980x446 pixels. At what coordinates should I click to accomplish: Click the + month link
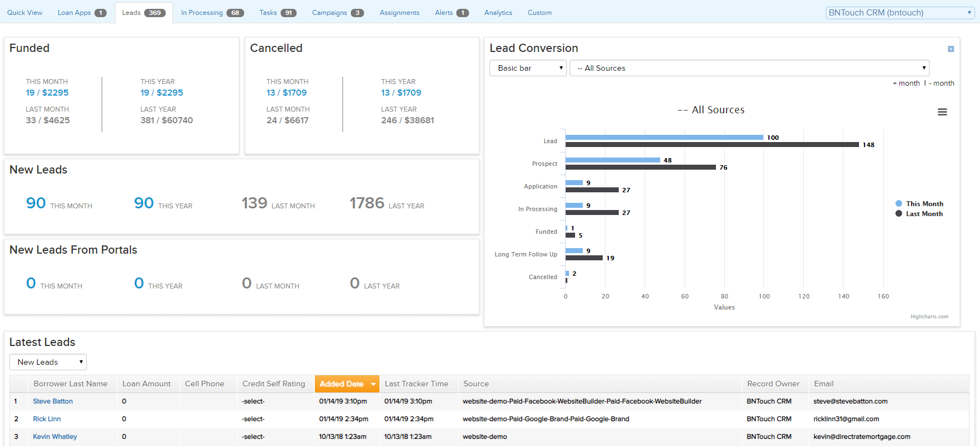[907, 83]
